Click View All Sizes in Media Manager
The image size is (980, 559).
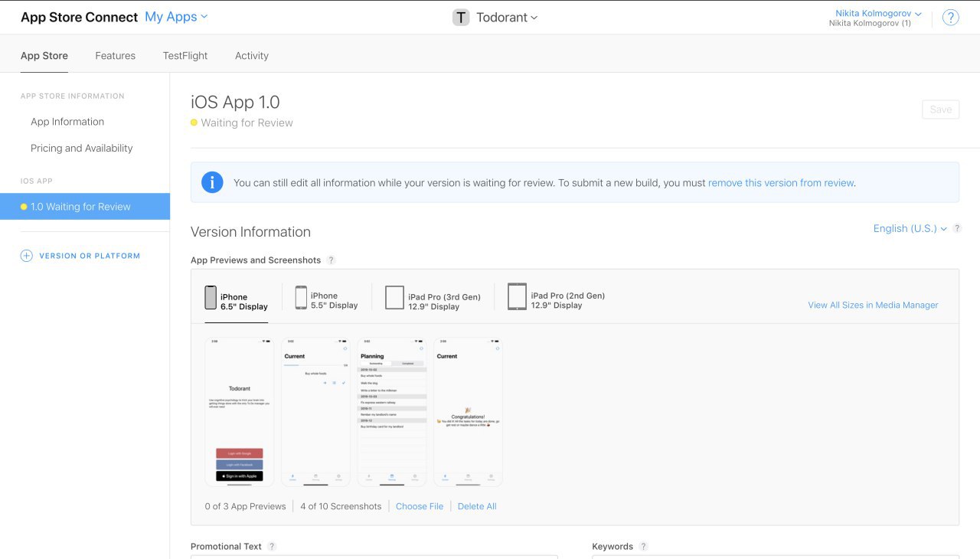pos(873,305)
